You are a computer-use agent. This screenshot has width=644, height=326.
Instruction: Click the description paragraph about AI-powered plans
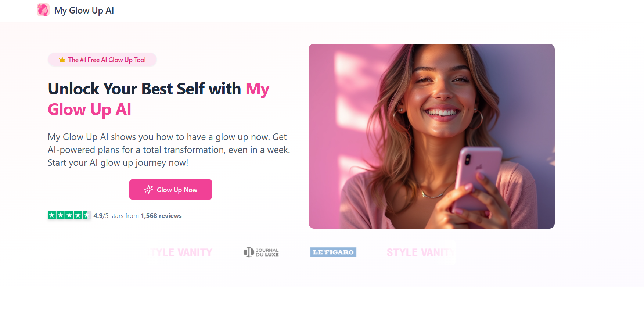(x=169, y=150)
